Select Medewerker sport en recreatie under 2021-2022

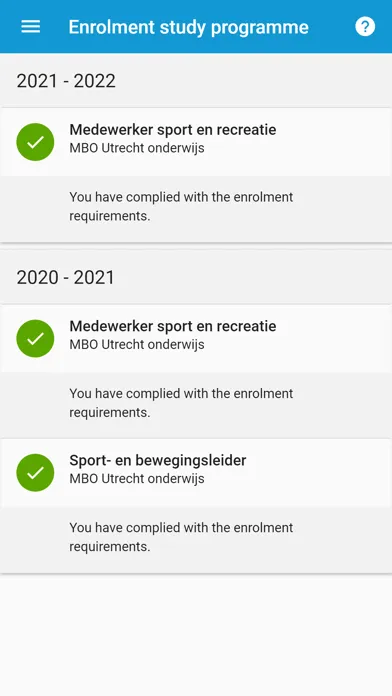point(173,130)
